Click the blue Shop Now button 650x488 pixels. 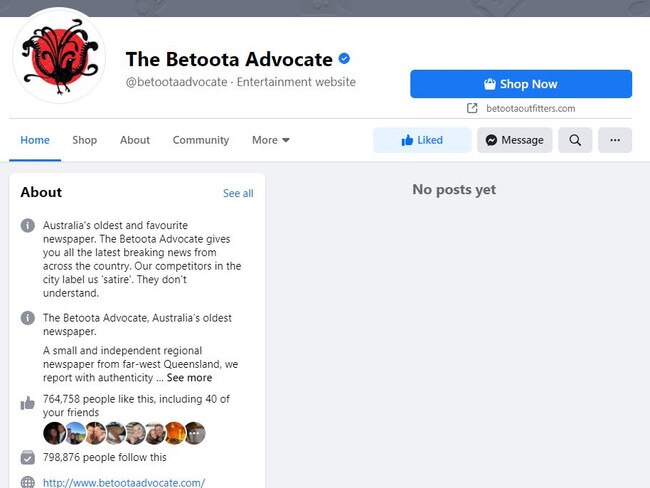(x=521, y=84)
